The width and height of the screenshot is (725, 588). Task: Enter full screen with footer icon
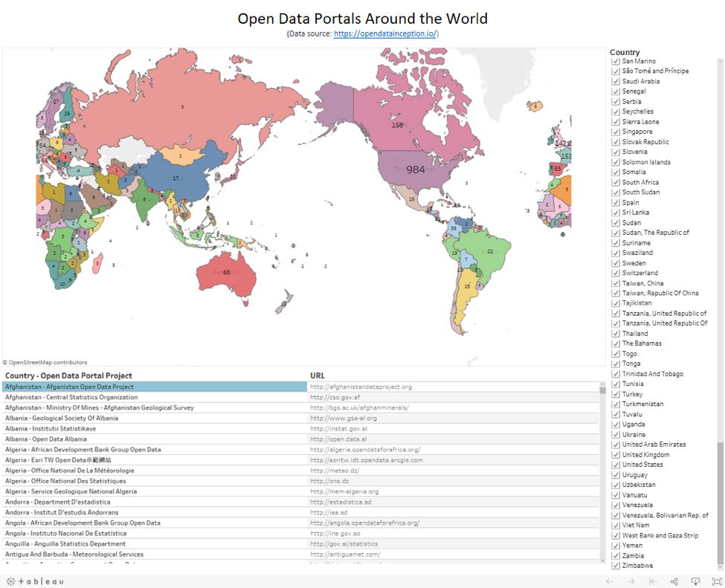716,581
